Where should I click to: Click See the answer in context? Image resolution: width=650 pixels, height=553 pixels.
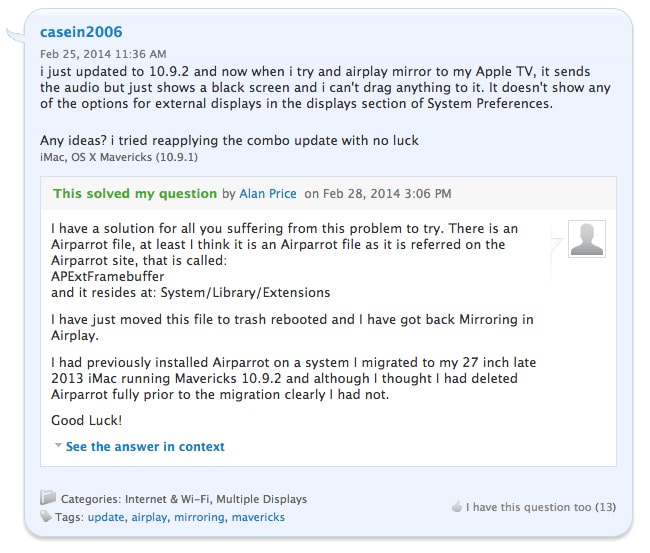[x=145, y=446]
